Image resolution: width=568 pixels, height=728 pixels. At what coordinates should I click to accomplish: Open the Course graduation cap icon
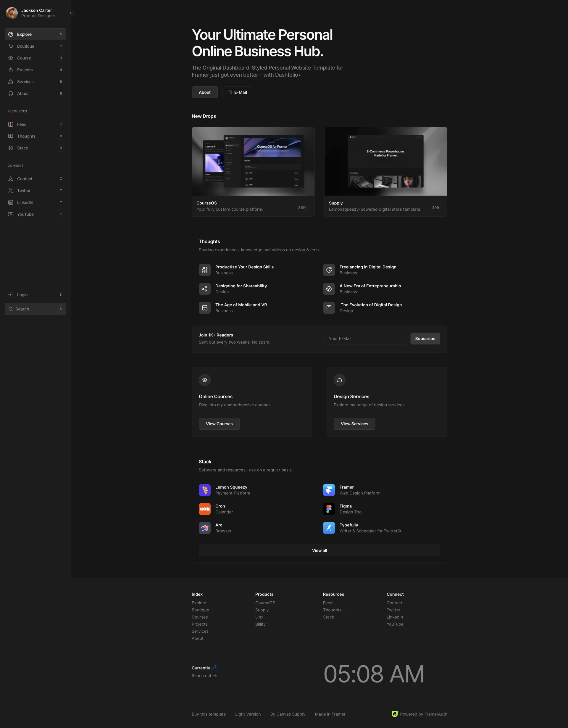point(11,58)
